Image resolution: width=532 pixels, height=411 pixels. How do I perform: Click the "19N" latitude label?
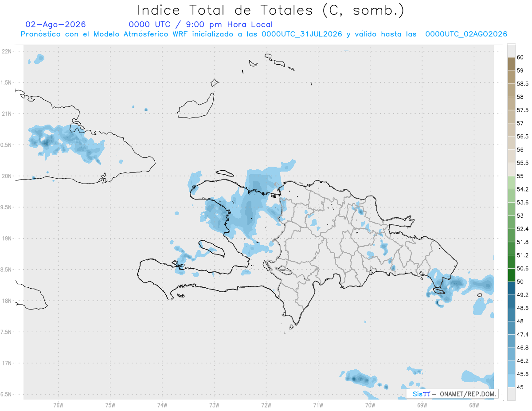[7, 239]
